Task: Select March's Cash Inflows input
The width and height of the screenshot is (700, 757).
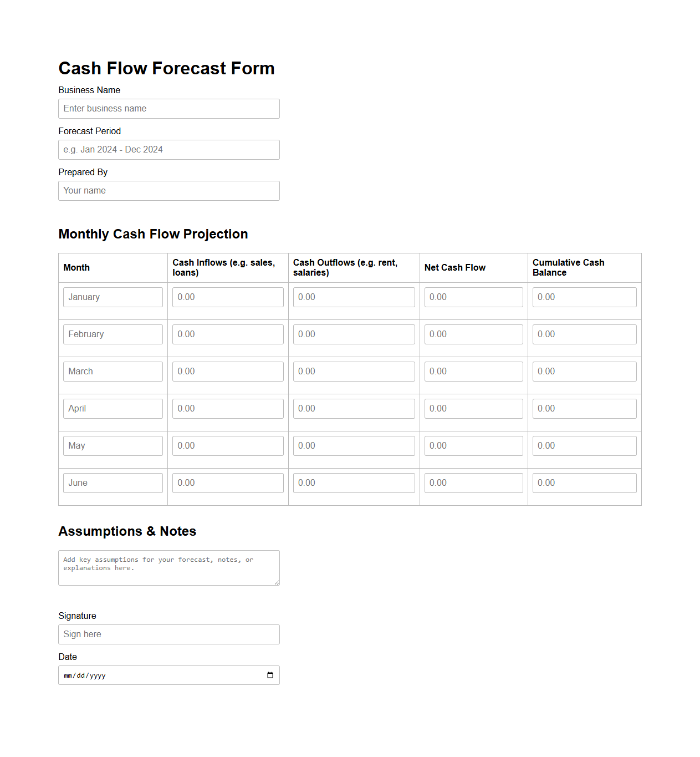Action: pyautogui.click(x=227, y=371)
